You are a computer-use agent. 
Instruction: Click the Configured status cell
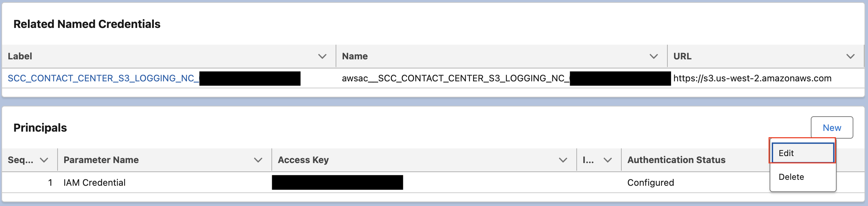pyautogui.click(x=650, y=183)
